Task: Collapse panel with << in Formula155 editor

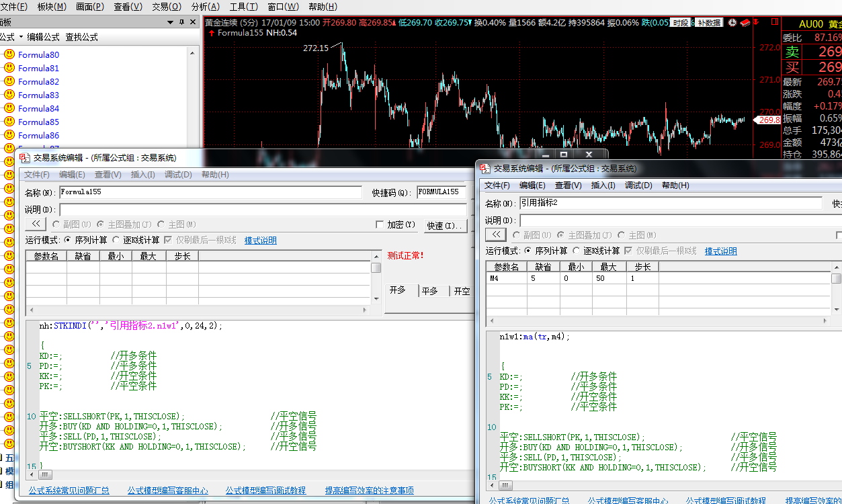Action: click(x=36, y=224)
